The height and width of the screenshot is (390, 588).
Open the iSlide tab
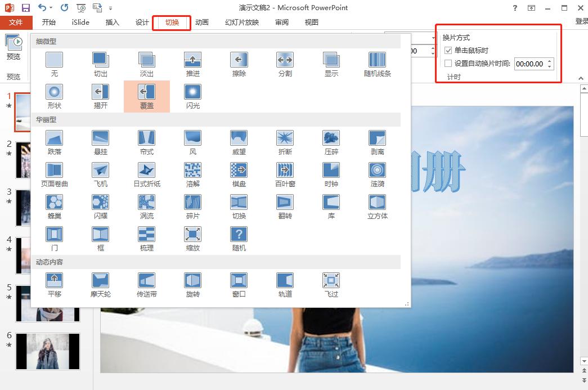point(80,23)
